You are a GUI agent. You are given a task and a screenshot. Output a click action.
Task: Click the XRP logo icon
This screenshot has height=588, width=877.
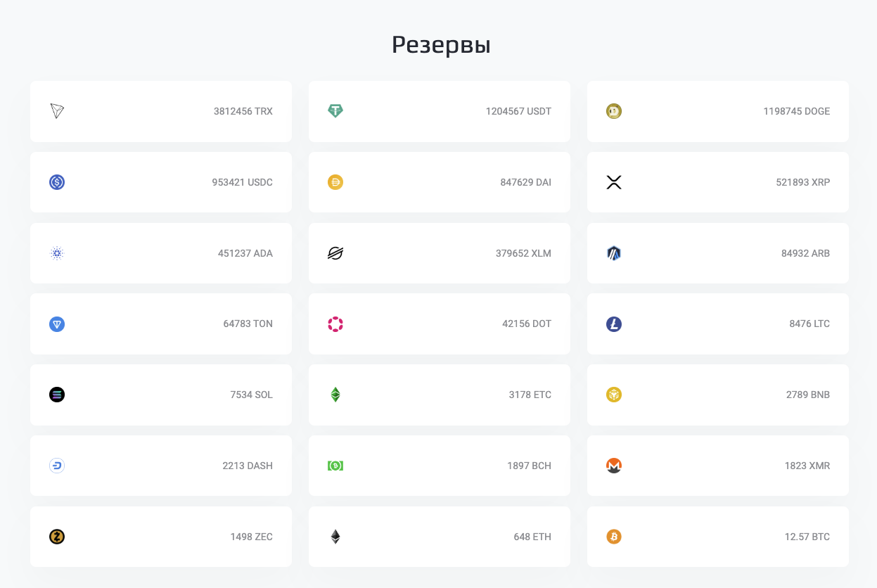click(x=614, y=182)
